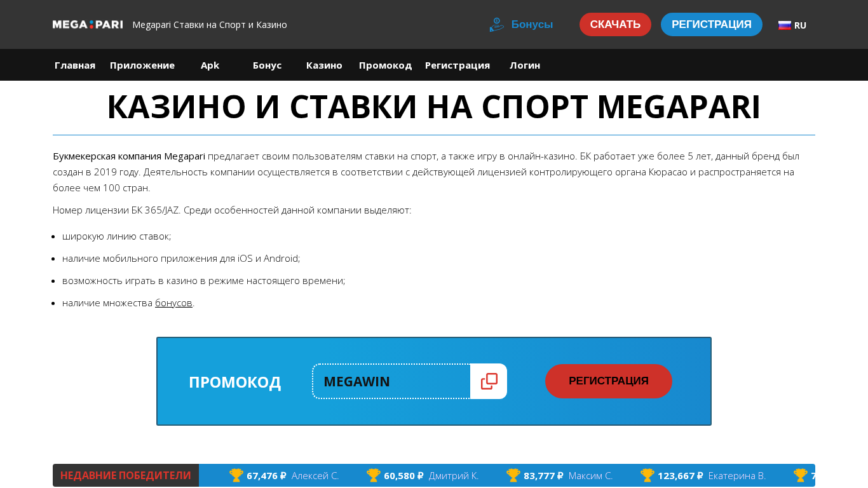Click winner name Максим С.
The image size is (868, 488).
[x=591, y=475]
